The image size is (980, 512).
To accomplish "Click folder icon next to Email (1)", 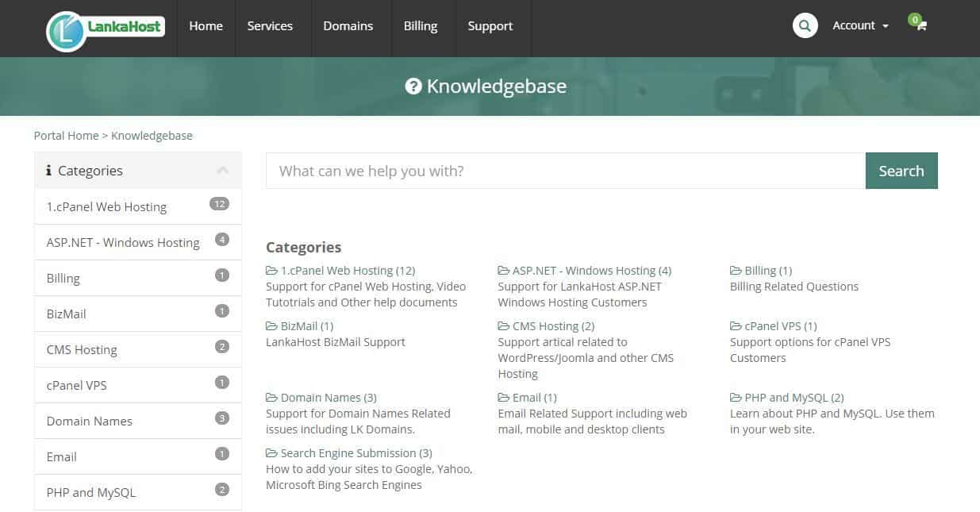I will [x=503, y=398].
